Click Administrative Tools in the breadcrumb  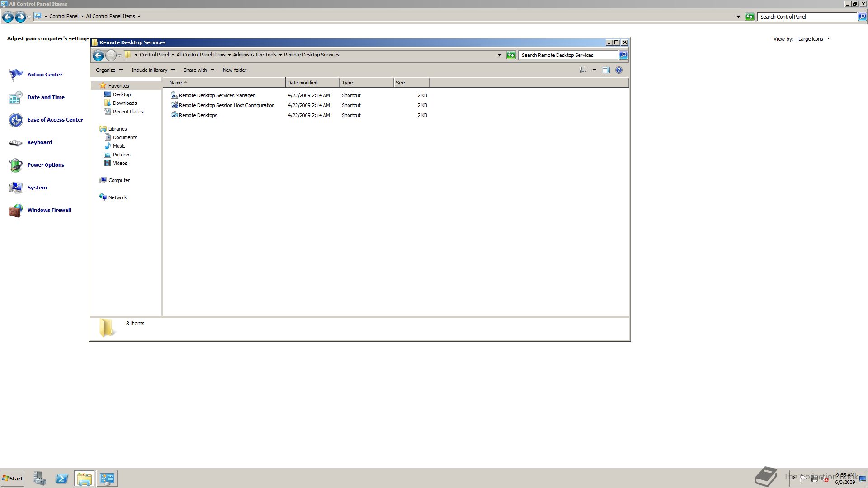pyautogui.click(x=255, y=55)
